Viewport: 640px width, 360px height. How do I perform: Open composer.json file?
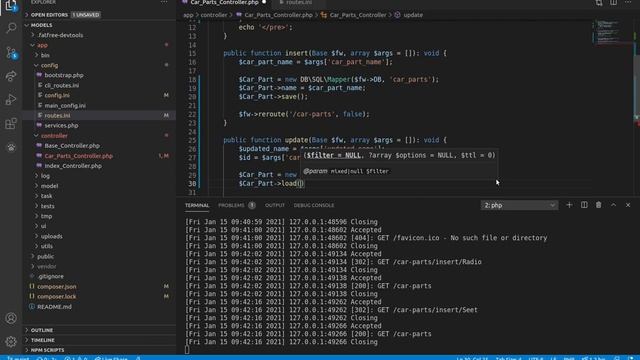[57, 287]
